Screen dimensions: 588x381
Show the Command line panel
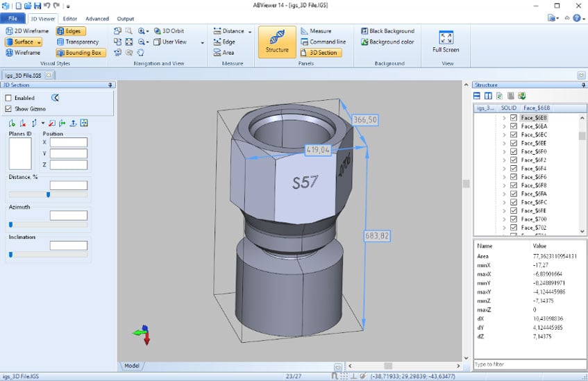[x=324, y=42]
